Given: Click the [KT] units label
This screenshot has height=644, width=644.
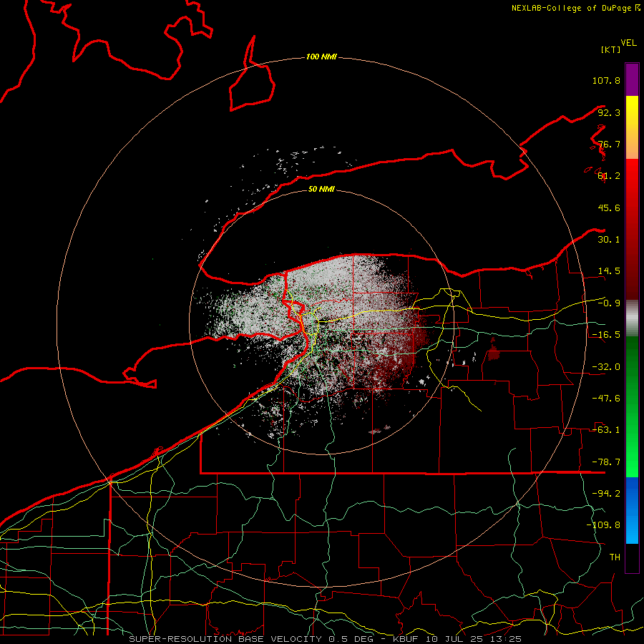Looking at the screenshot, I should click(x=611, y=49).
